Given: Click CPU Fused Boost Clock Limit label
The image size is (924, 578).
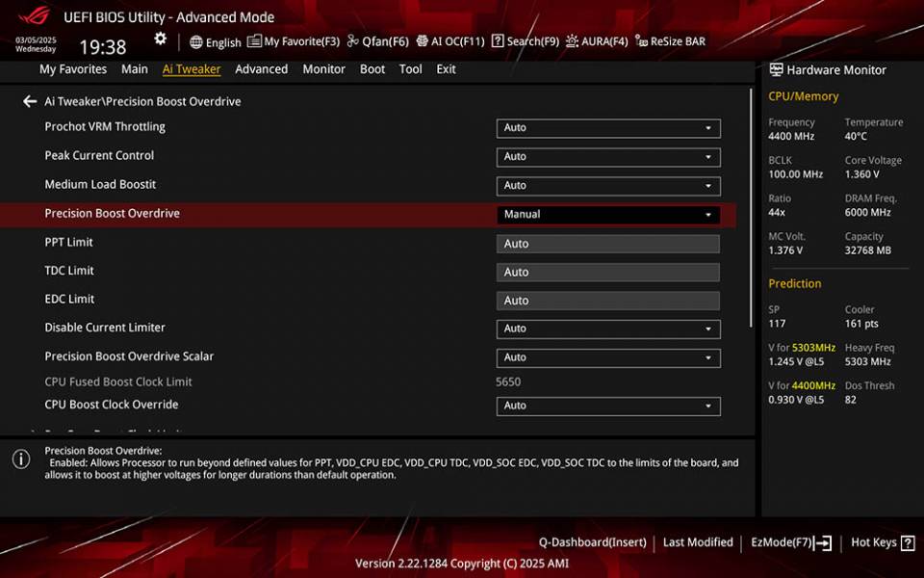Looking at the screenshot, I should pos(118,381).
